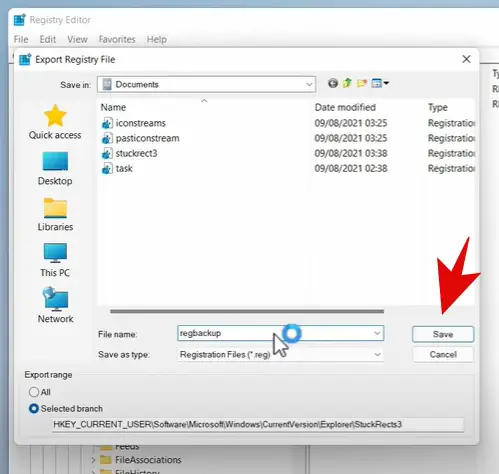Image resolution: width=499 pixels, height=474 pixels.
Task: Select the file named iconstreams
Action: pos(141,123)
